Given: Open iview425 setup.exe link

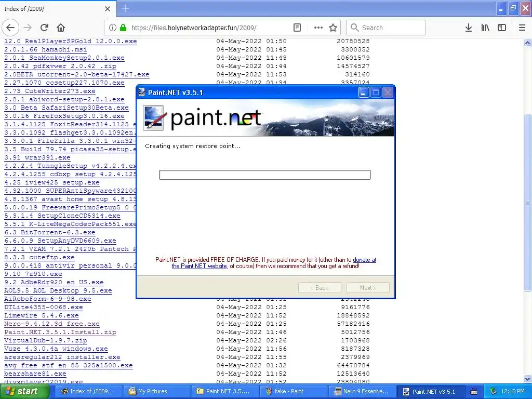Looking at the screenshot, I should click(x=52, y=182).
